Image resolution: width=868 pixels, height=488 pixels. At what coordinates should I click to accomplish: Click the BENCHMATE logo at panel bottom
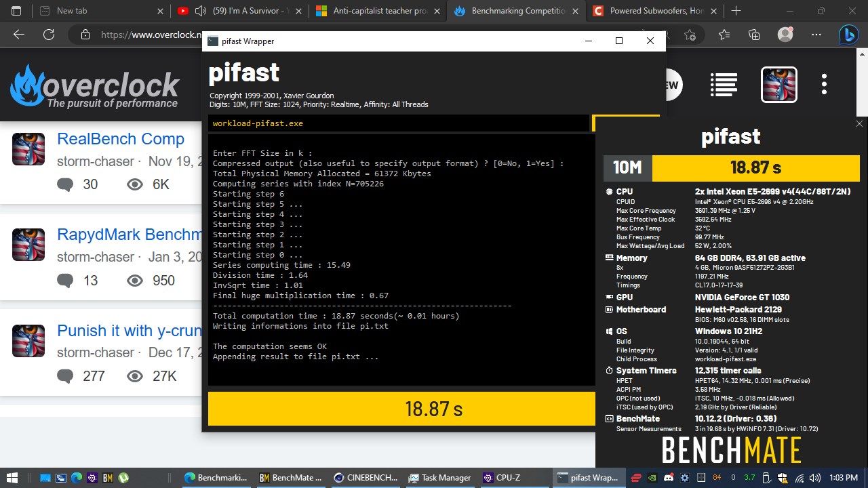click(731, 450)
